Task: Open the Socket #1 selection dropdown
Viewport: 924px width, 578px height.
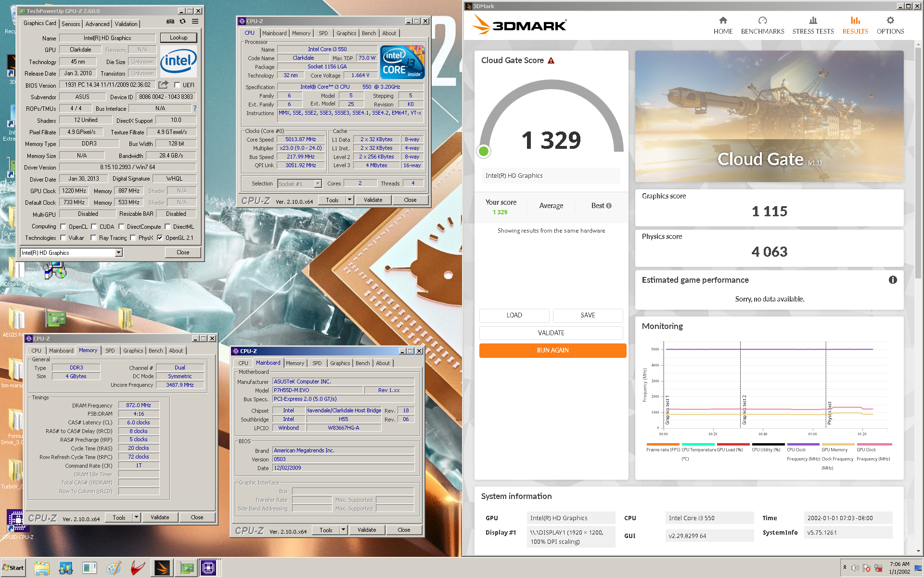Action: point(318,184)
